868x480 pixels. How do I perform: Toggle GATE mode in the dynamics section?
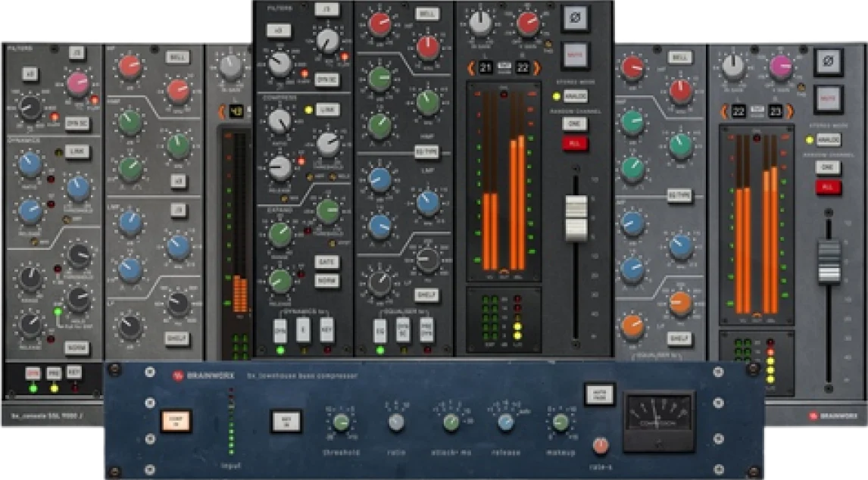(328, 261)
